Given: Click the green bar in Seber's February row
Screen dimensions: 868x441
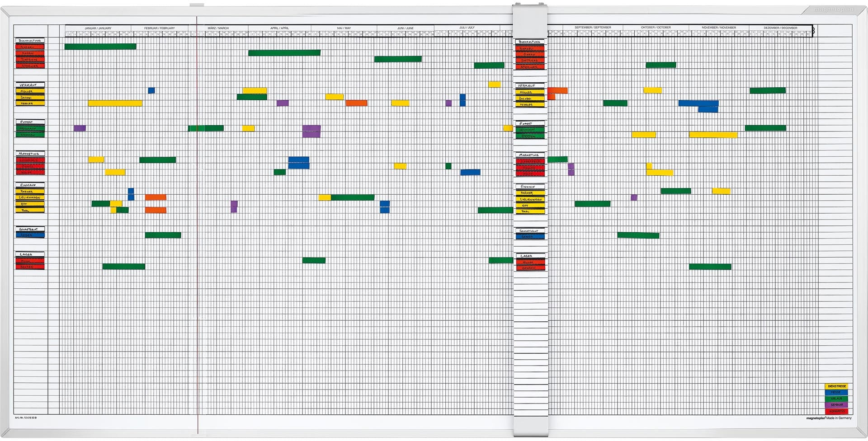Looking at the screenshot, I should tap(163, 235).
